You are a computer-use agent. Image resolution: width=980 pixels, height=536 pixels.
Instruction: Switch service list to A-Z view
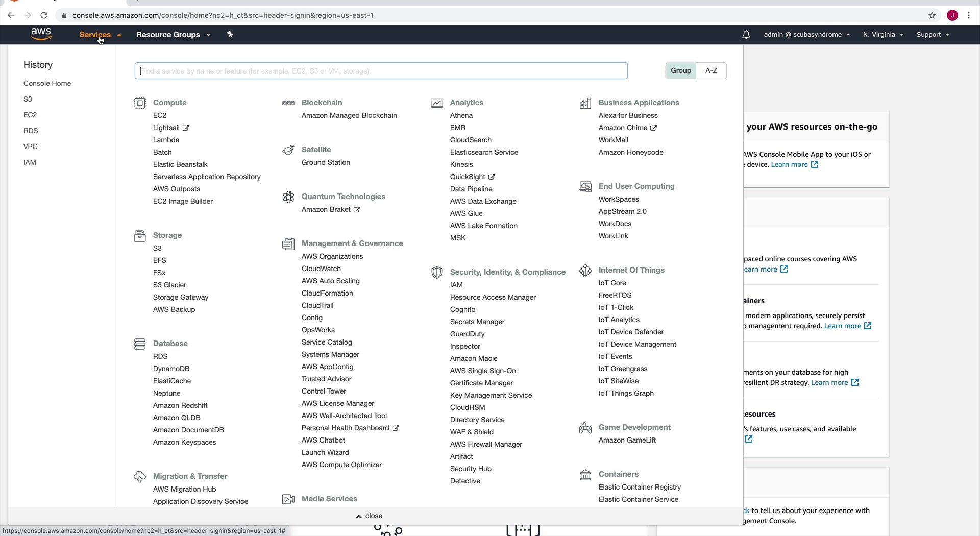click(712, 70)
